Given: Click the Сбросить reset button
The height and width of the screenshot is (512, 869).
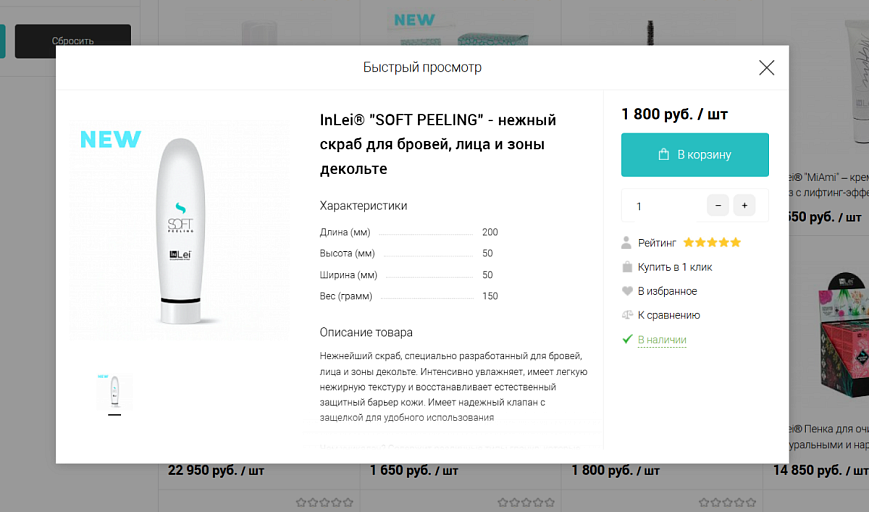Looking at the screenshot, I should (x=73, y=41).
